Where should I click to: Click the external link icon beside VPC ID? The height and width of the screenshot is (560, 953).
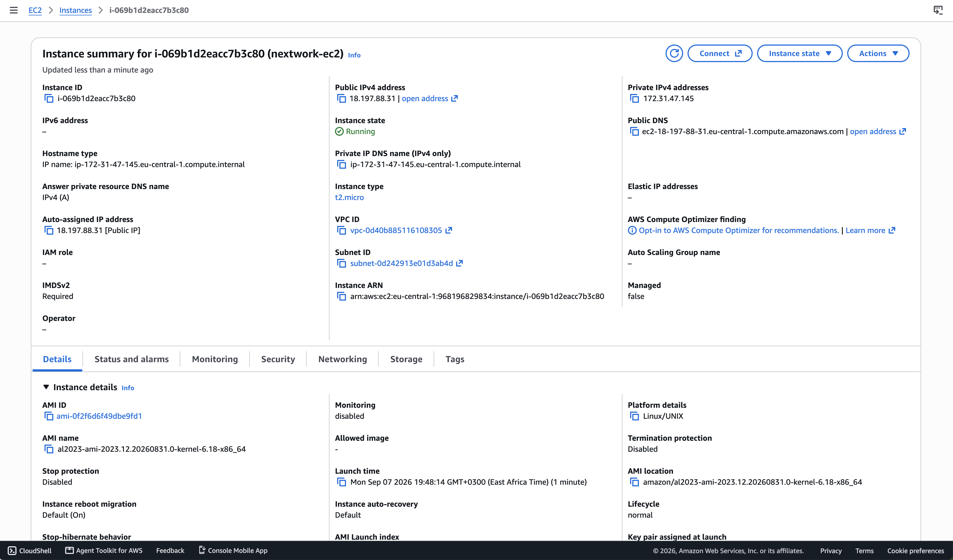(449, 230)
